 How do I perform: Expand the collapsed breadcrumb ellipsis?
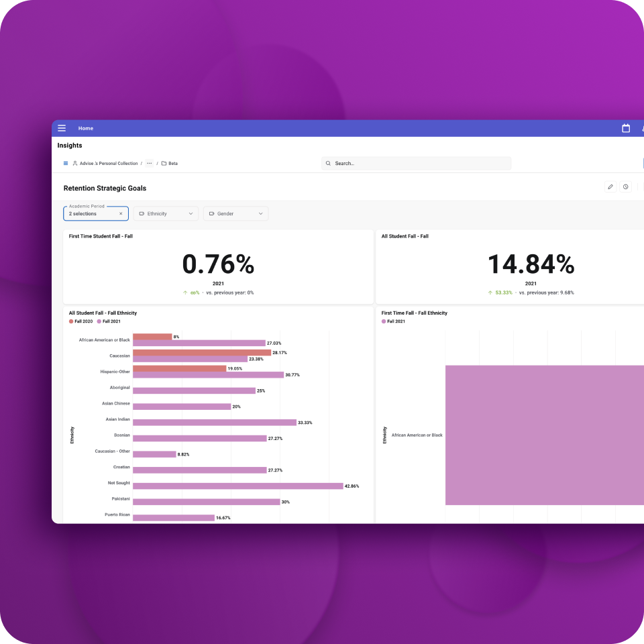tap(149, 164)
